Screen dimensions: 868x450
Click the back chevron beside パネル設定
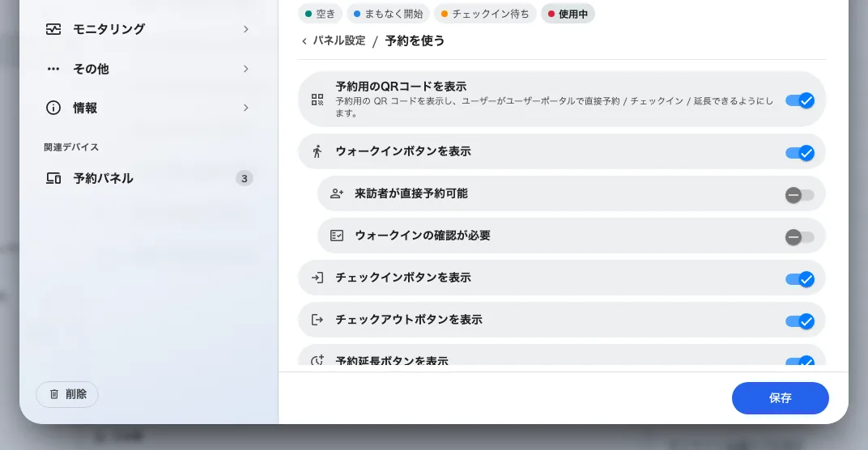[304, 41]
